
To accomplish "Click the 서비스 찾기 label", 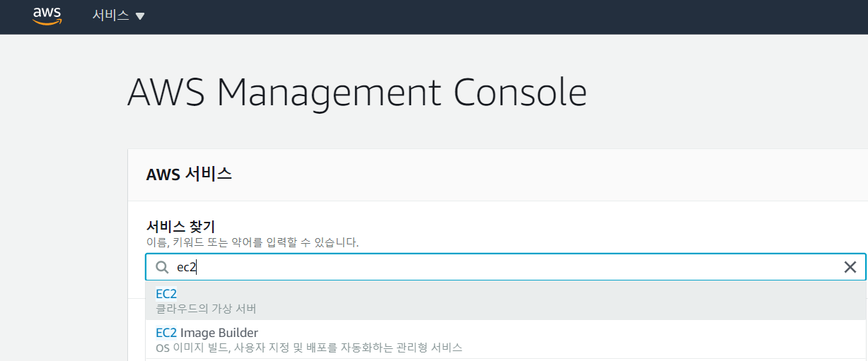I will 180,226.
